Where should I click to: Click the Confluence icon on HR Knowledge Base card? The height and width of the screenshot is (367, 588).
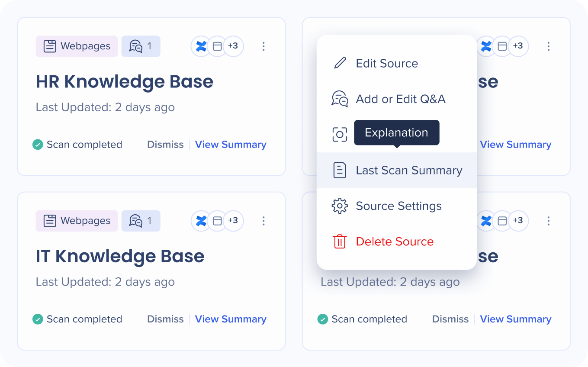tap(201, 46)
